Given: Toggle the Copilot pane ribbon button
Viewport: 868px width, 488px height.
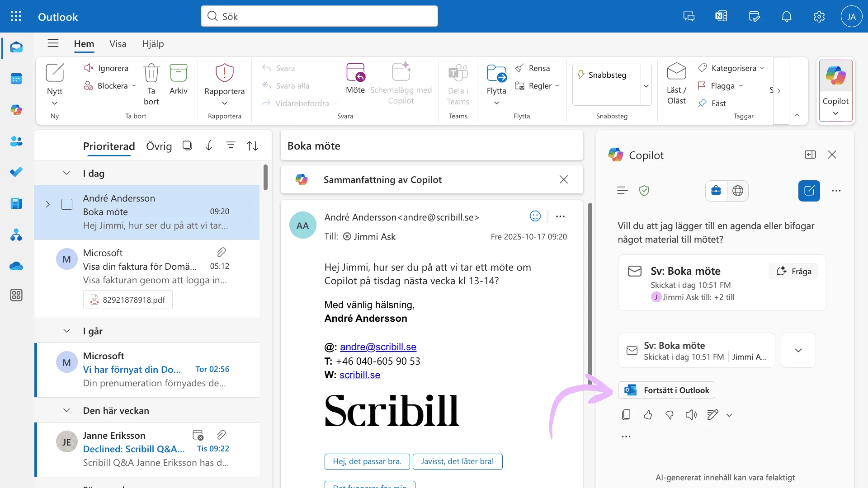Looking at the screenshot, I should pos(835,90).
